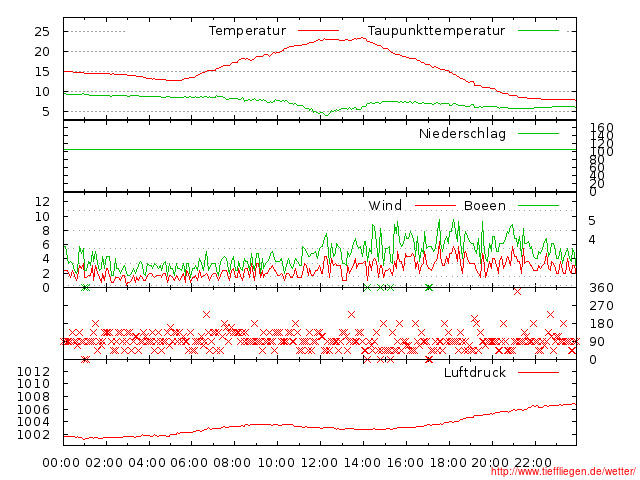This screenshot has width=640, height=480.
Task: Click the red Luftdruck legend line
Action: pyautogui.click(x=538, y=372)
